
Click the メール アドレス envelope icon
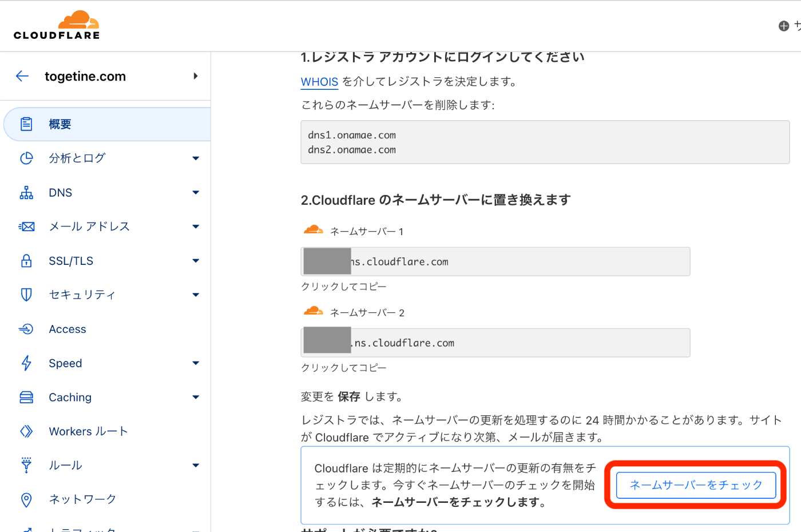(x=26, y=227)
